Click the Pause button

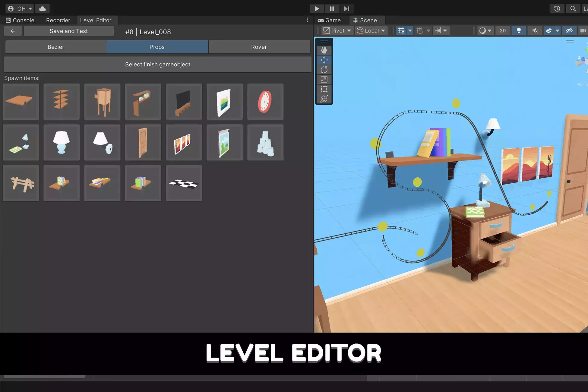pyautogui.click(x=332, y=9)
